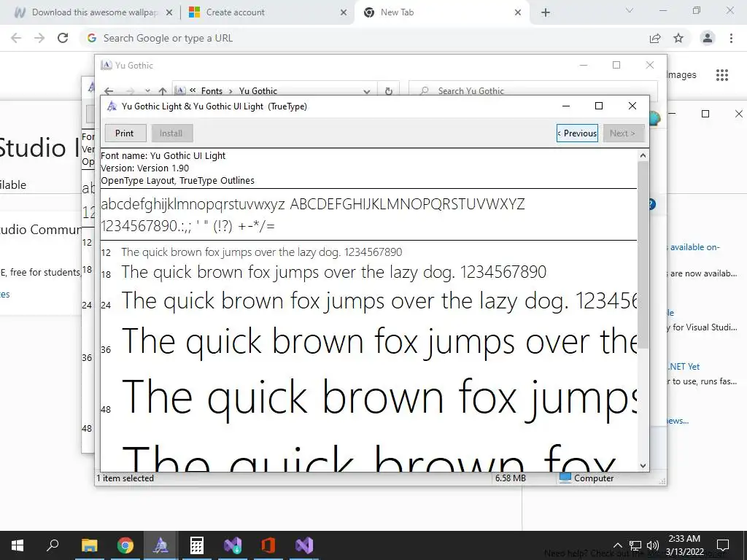This screenshot has width=747, height=560.
Task: Click Chrome's forward arrow
Action: click(x=39, y=38)
